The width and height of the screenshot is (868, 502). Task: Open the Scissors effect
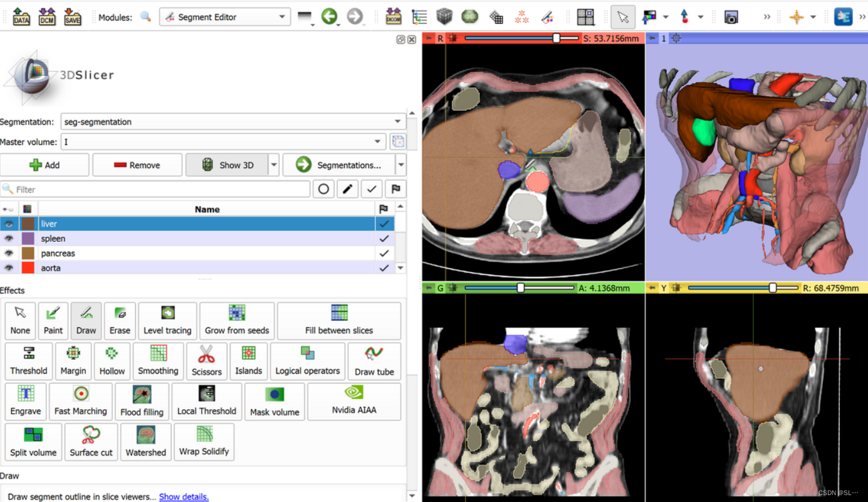pos(207,360)
